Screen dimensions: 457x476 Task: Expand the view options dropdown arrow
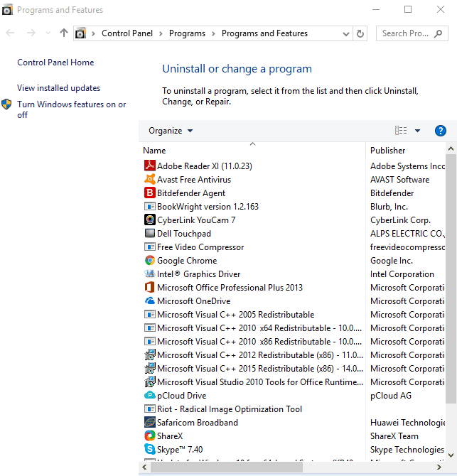417,131
